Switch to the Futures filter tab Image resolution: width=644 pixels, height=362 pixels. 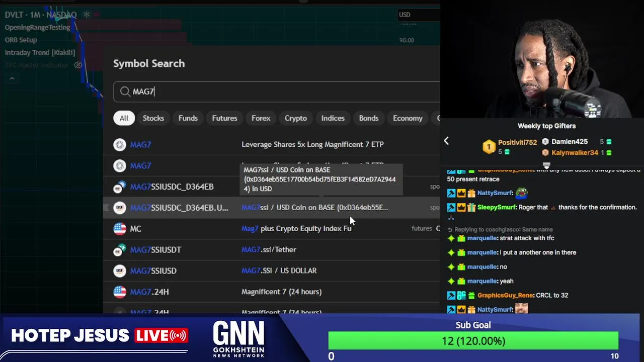224,118
